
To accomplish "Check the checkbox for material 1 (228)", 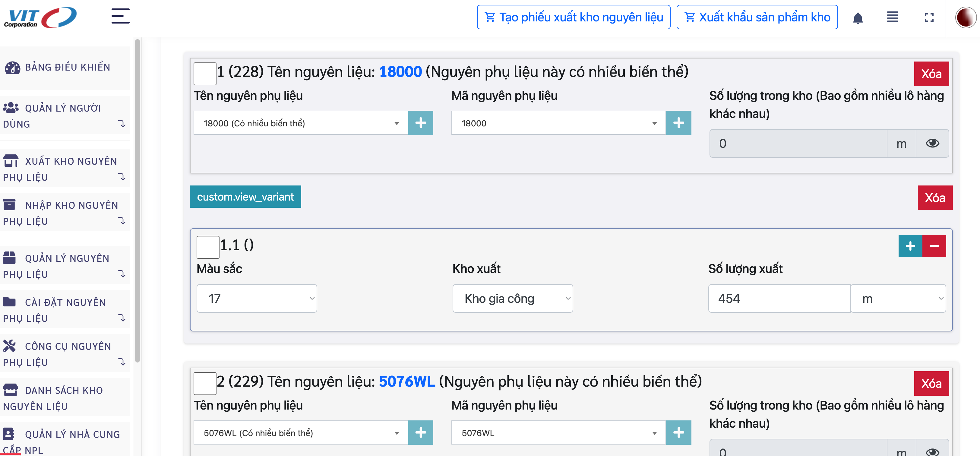I will tap(205, 74).
